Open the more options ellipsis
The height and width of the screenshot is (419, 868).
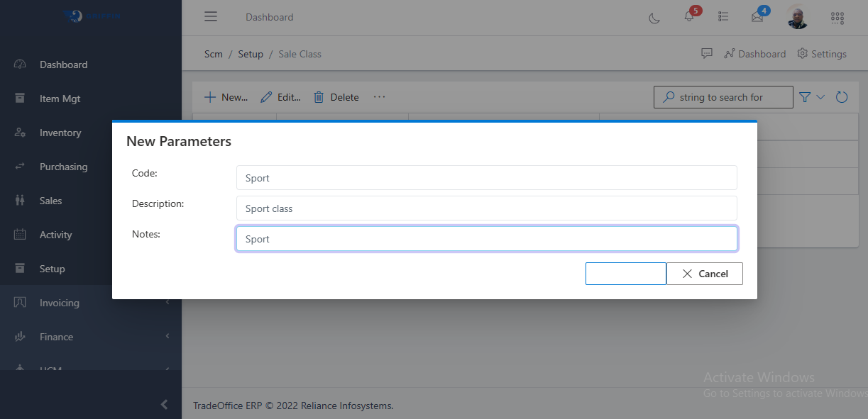click(379, 97)
